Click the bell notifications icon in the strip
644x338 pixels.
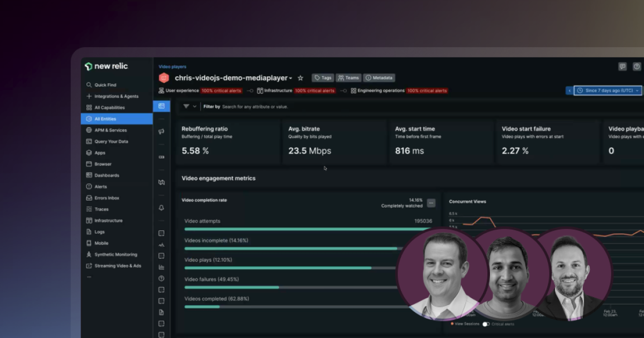point(161,208)
